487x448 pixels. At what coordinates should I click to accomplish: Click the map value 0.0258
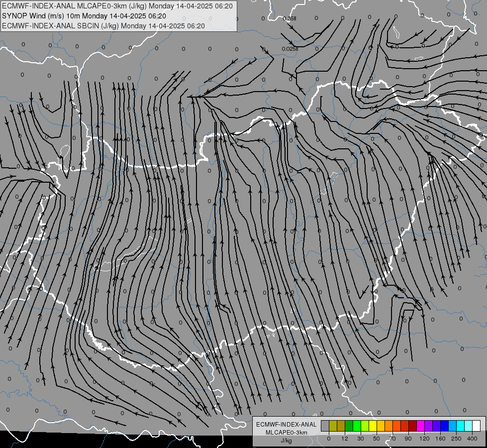coord(290,49)
